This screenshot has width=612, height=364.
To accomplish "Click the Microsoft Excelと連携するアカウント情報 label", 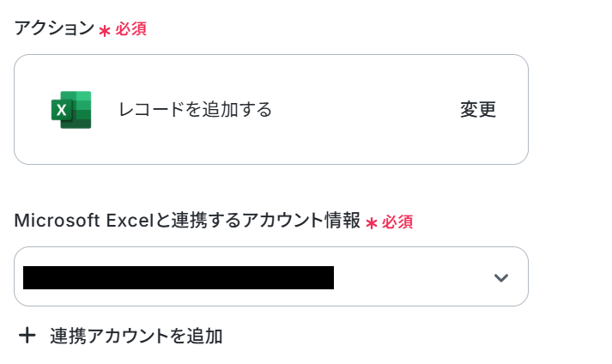I will (x=187, y=221).
